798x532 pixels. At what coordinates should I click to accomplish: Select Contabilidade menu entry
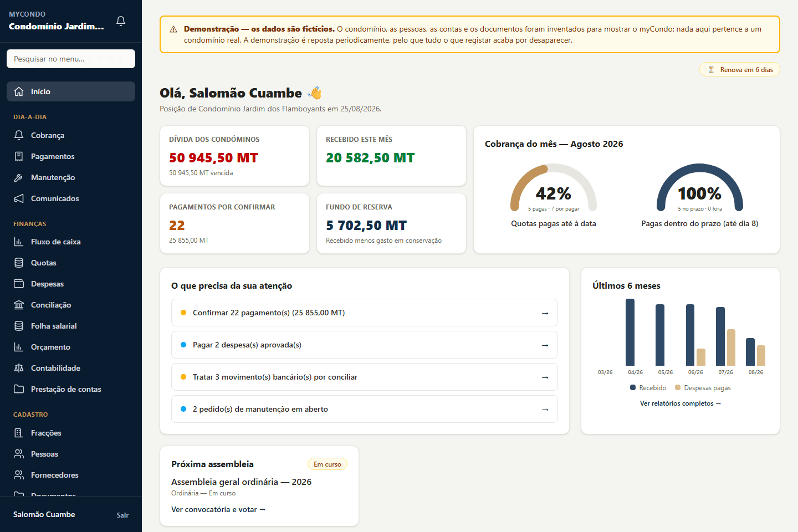(71, 368)
